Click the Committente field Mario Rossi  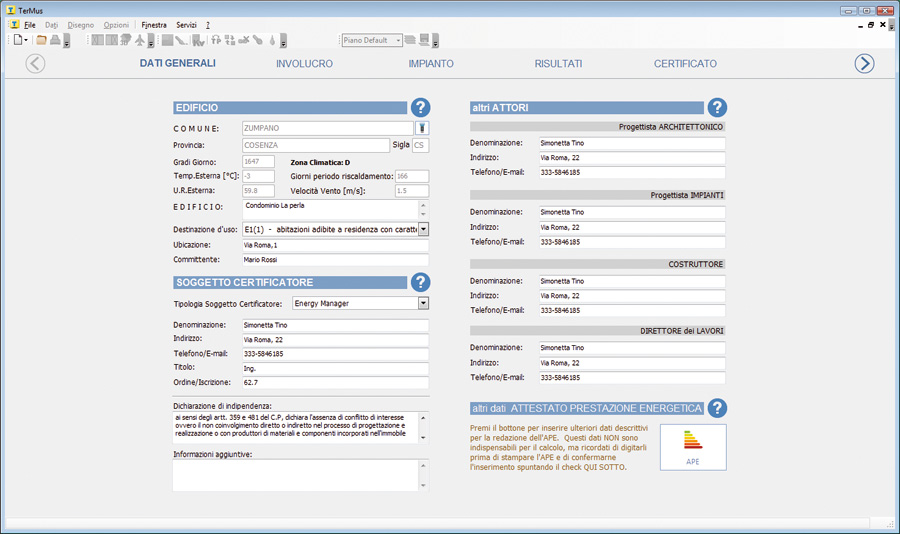[335, 260]
